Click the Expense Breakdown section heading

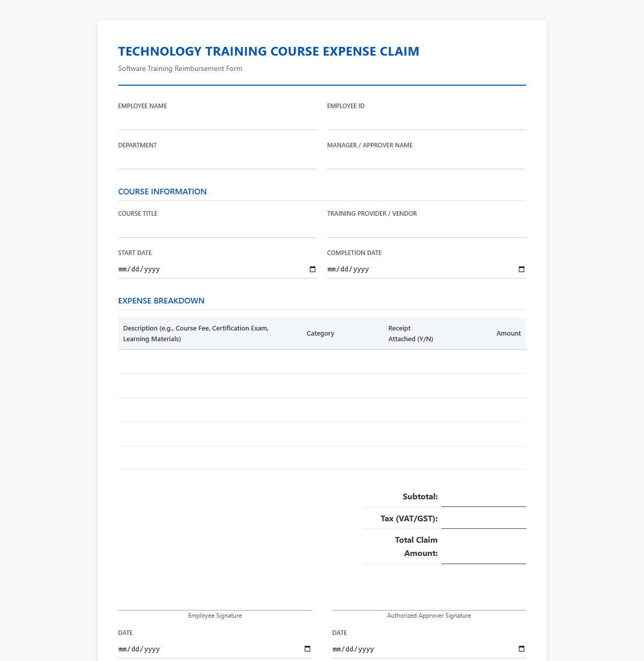click(x=161, y=301)
